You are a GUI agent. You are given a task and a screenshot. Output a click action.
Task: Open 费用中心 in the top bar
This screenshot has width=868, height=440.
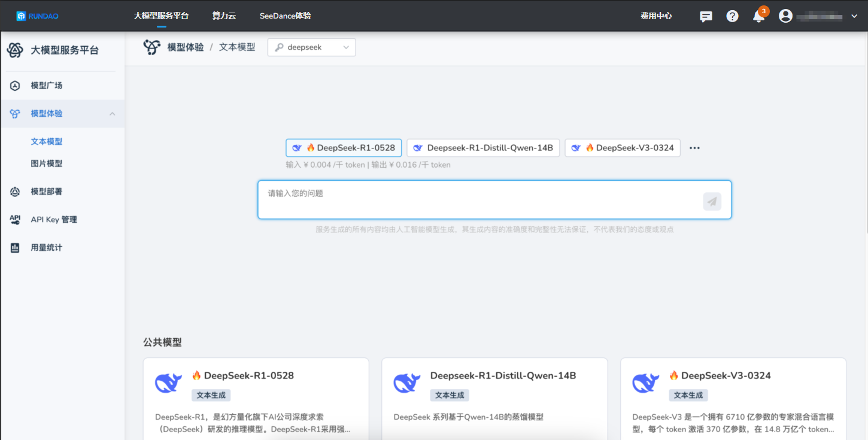point(656,16)
